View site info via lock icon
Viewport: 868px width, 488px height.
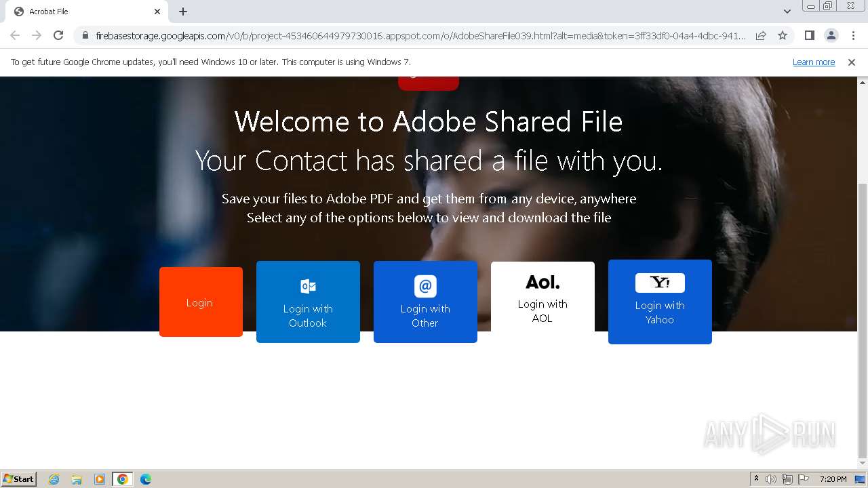(x=85, y=35)
